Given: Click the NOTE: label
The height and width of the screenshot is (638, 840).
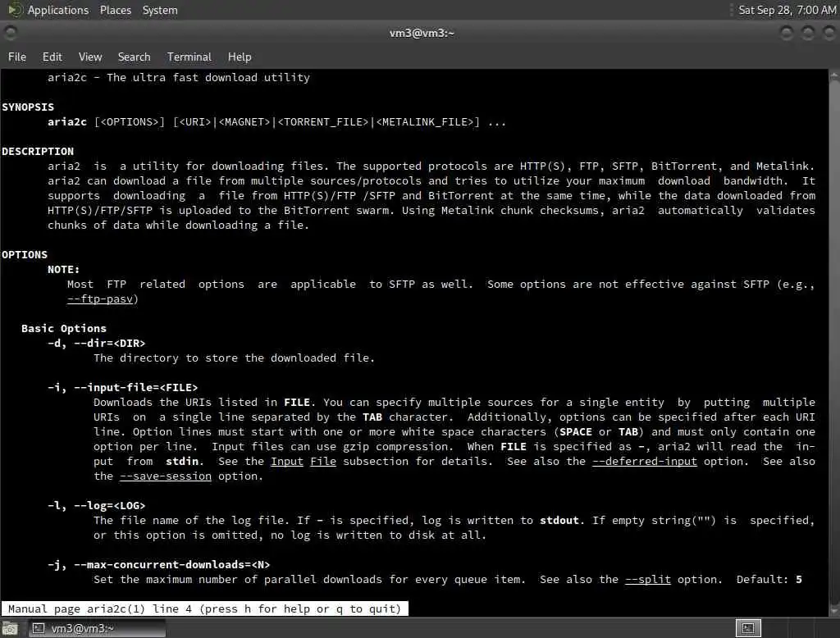Looking at the screenshot, I should (63, 270).
